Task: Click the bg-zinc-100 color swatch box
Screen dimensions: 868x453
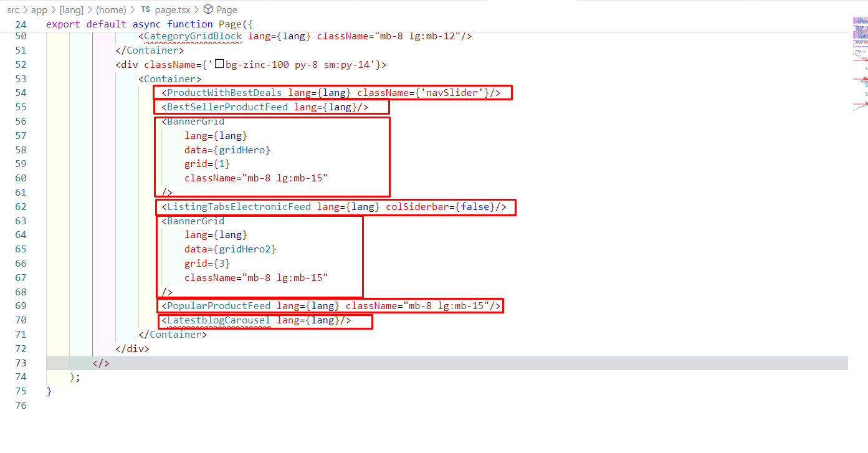Action: click(219, 64)
